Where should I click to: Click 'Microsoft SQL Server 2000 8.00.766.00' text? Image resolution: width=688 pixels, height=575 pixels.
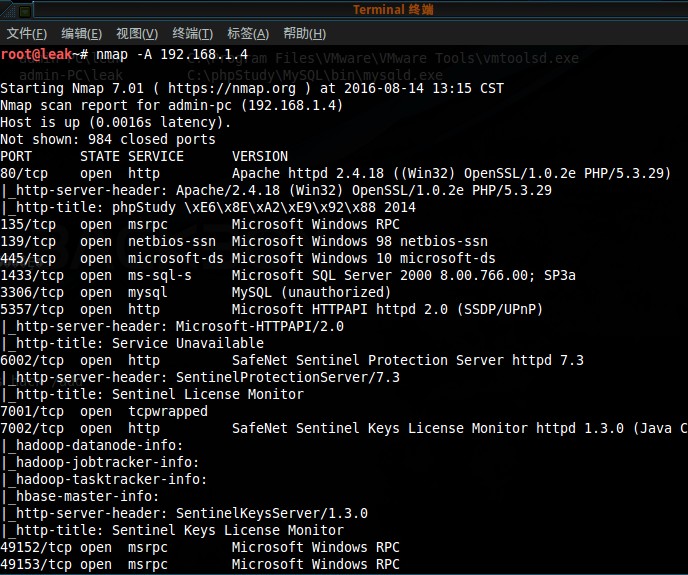[x=380, y=276]
